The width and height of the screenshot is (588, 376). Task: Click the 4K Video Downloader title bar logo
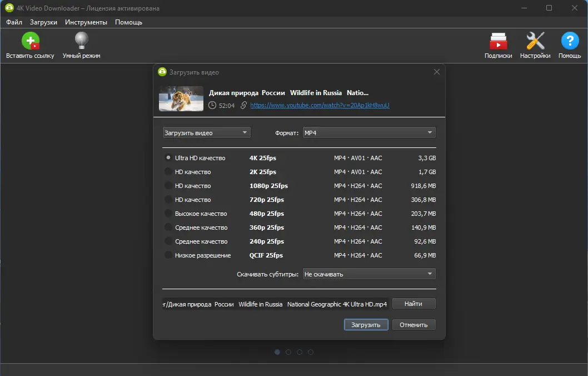(x=9, y=8)
